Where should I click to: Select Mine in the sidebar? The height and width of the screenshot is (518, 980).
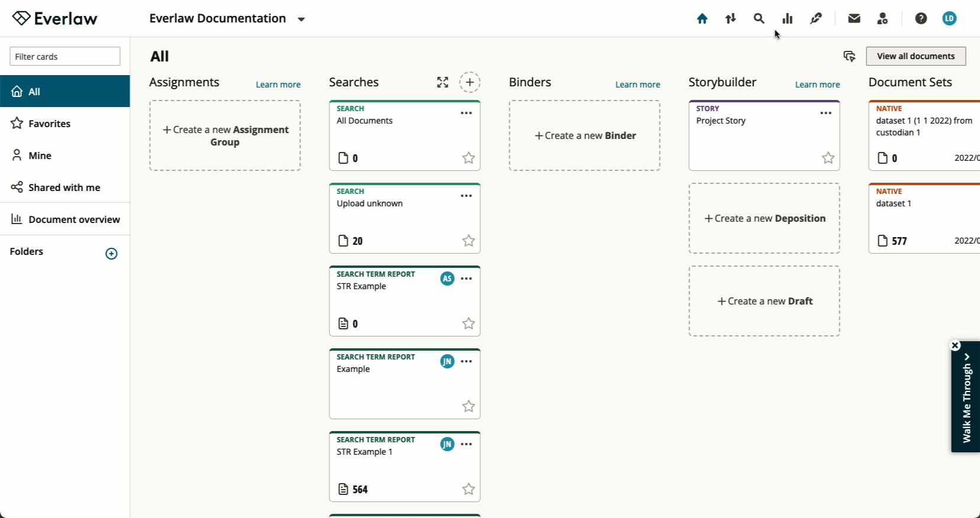tap(65, 155)
